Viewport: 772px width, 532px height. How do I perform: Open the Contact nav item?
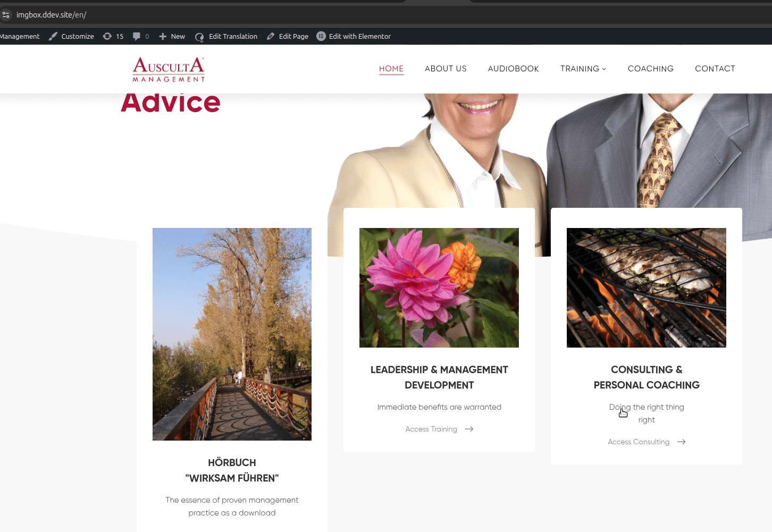click(715, 69)
